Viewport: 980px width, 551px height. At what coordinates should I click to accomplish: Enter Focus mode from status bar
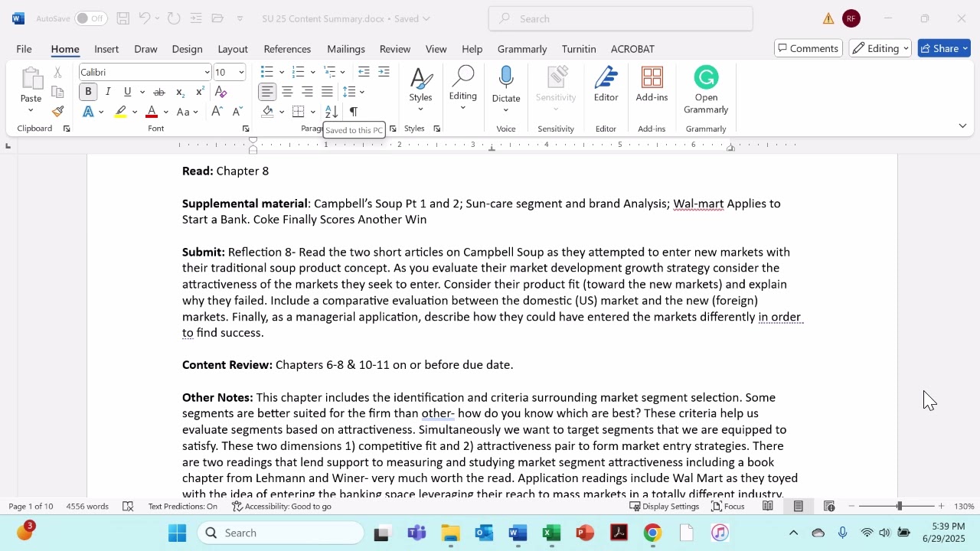(727, 506)
